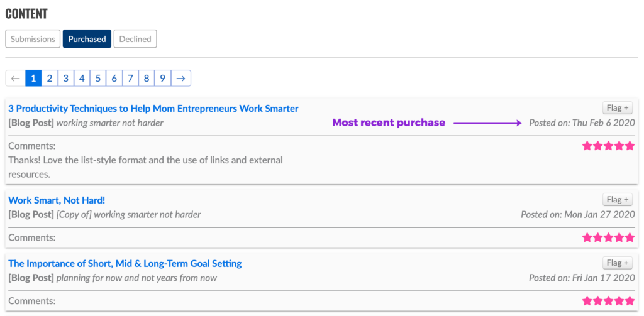Click fifth star on '3 Productivity Techniques' rating
Image resolution: width=644 pixels, height=316 pixels.
[x=630, y=146]
